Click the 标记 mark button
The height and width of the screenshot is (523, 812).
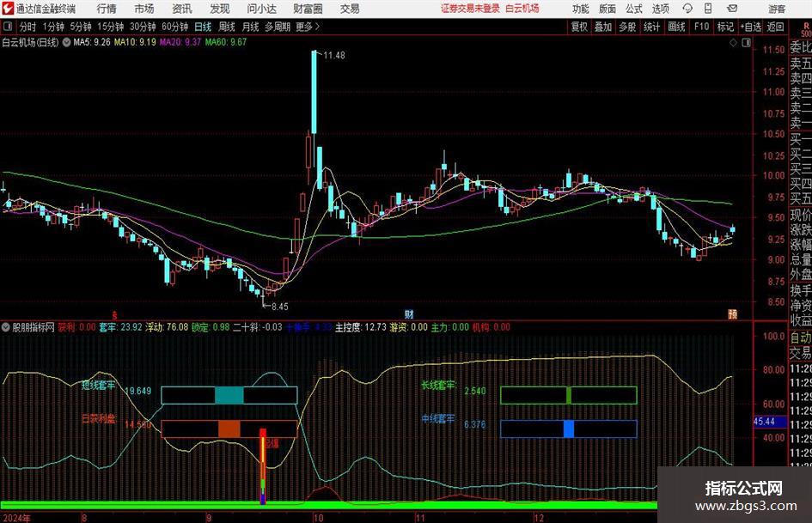pos(725,27)
